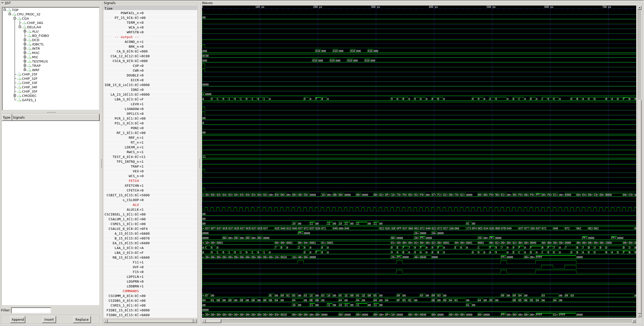The height and width of the screenshot is (326, 644).
Task: Collapse the CPU_PROC_32 node
Action: (x=10, y=14)
